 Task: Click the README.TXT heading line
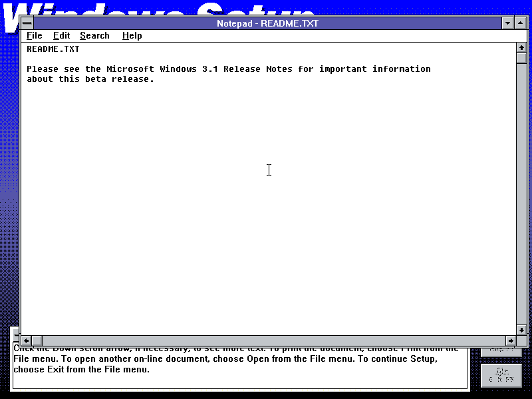coord(53,49)
